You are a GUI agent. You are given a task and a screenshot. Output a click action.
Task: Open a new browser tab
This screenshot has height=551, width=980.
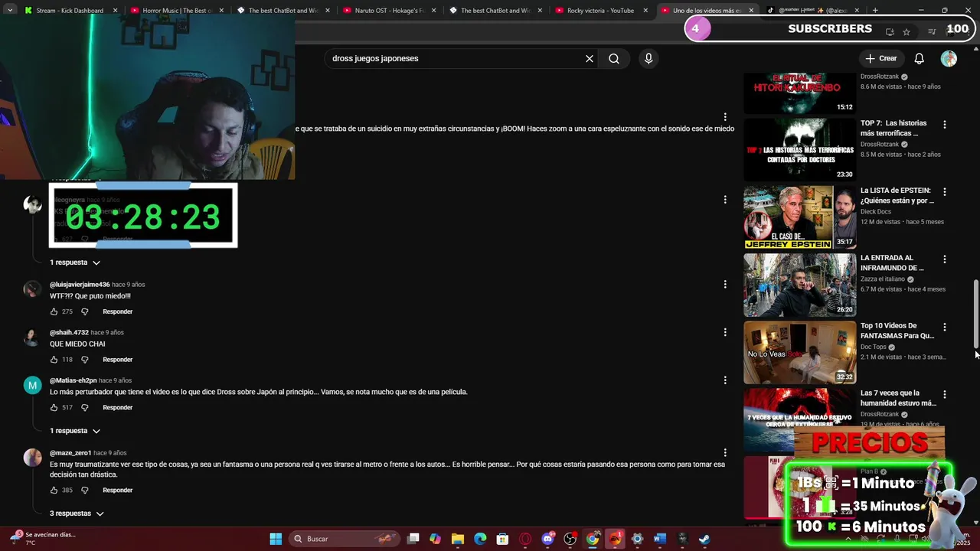(x=875, y=11)
